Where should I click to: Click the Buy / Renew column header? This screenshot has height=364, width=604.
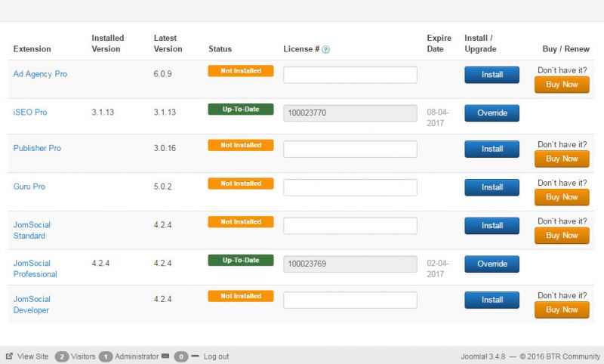[565, 49]
